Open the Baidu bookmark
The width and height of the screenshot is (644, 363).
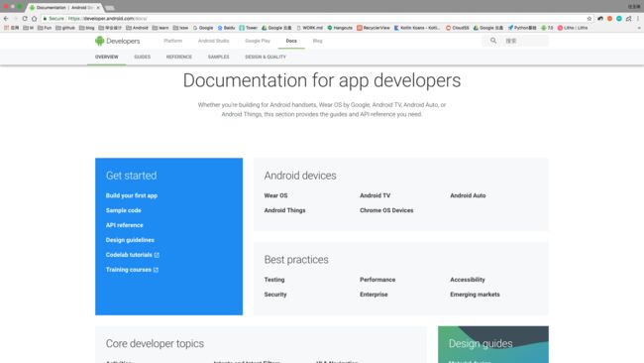point(226,28)
